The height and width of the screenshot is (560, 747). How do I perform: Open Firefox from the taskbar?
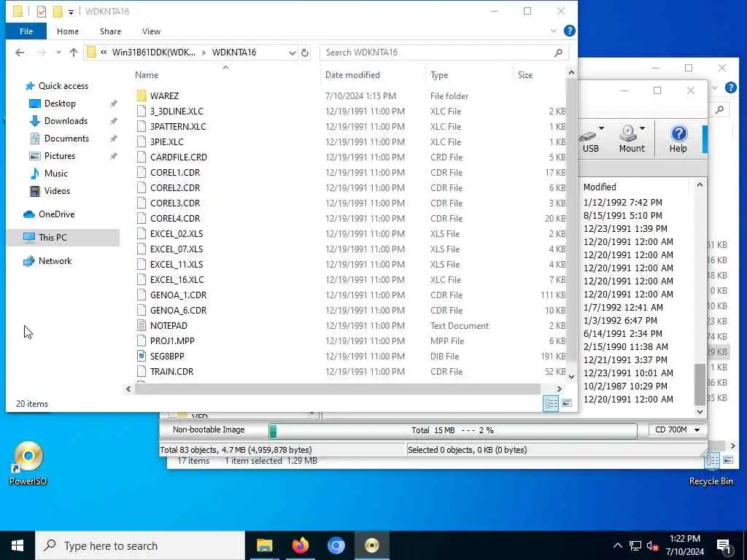300,545
